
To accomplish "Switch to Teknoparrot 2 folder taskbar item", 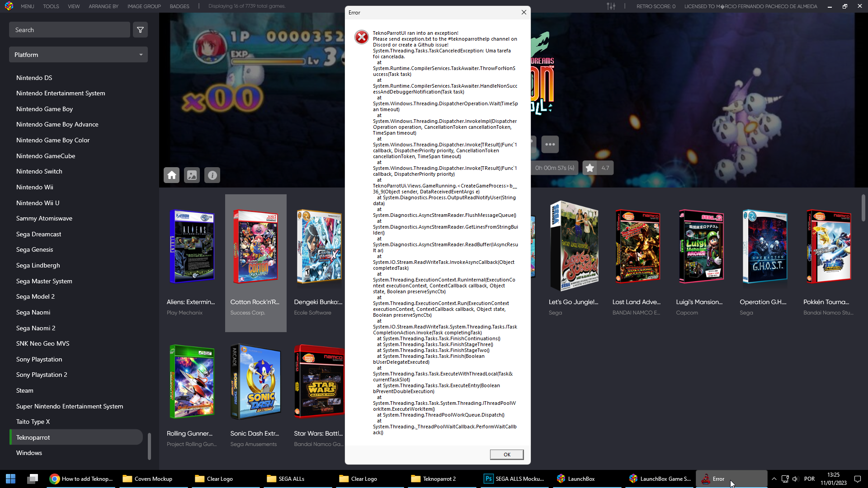I will click(x=442, y=479).
